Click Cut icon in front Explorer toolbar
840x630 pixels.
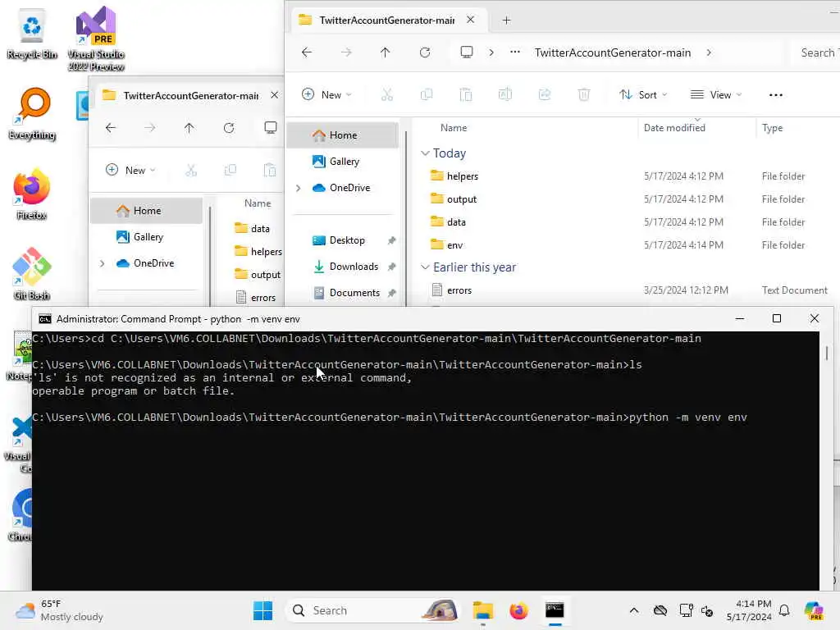[387, 95]
